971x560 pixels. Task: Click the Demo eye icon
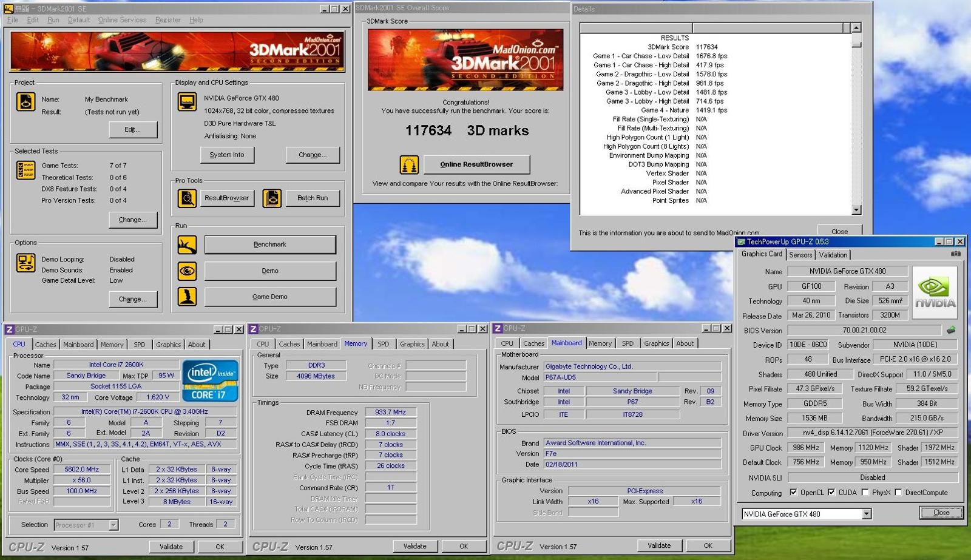[x=187, y=271]
